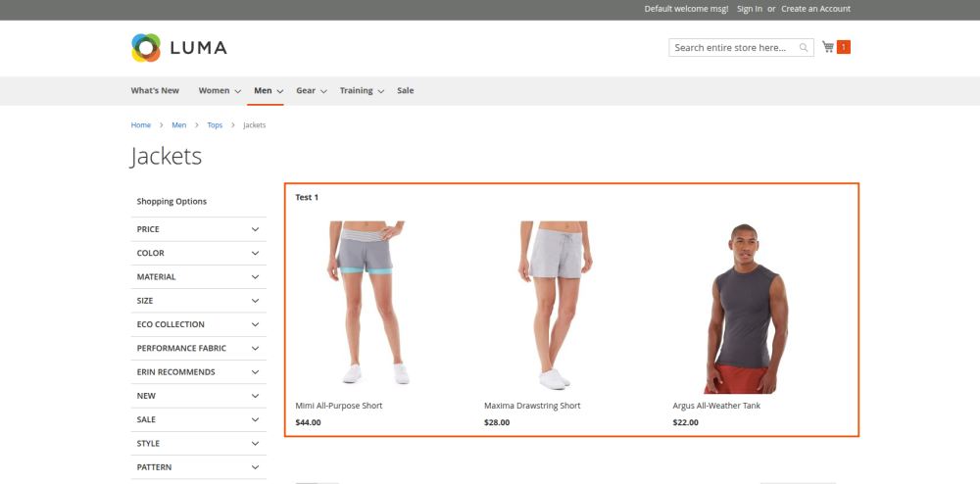Open the Argus All-Weather Tank product image
This screenshot has height=484, width=980.
point(744,308)
